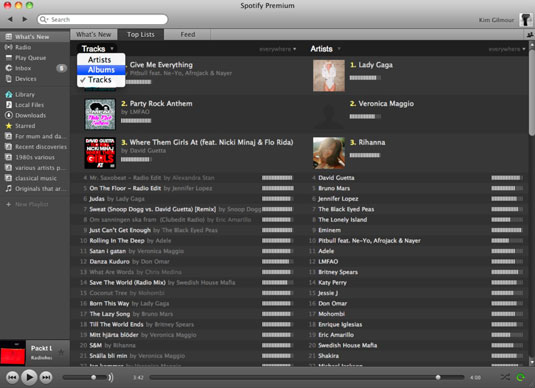Click the Rihanna artist thumbnail

point(329,153)
